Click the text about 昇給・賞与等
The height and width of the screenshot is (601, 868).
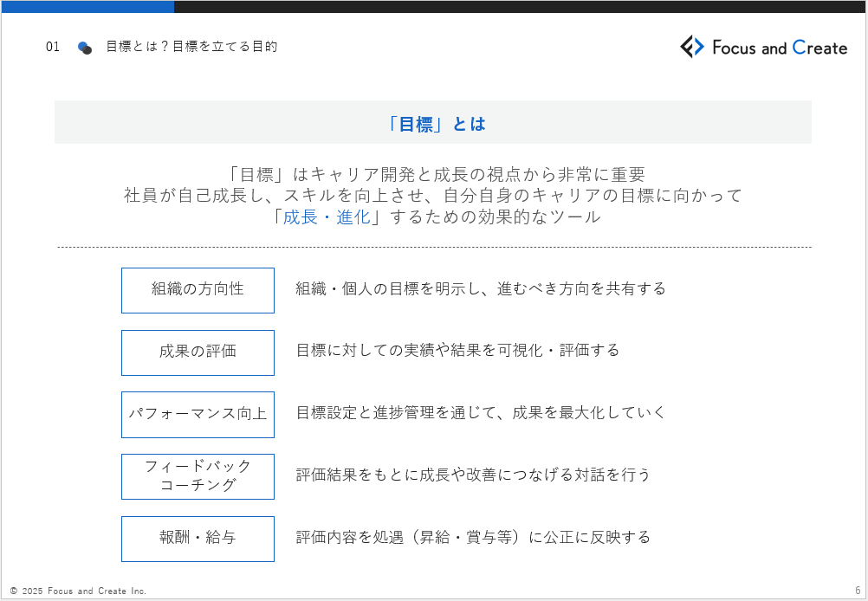(x=473, y=538)
